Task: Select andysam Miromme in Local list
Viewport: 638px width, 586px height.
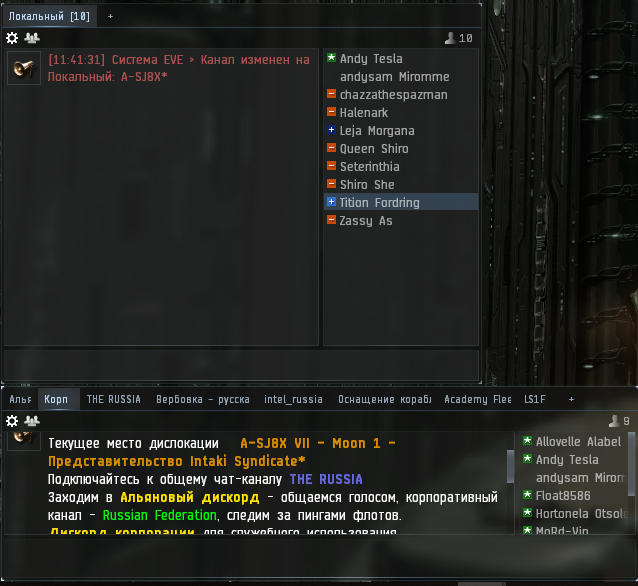Action: click(x=400, y=77)
